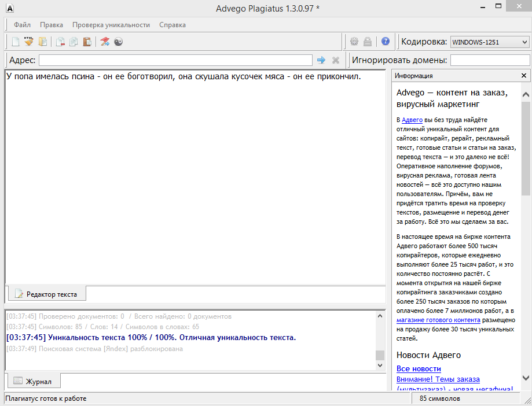Image resolution: width=532 pixels, height=406 pixels.
Task: Click the yin-yang toolbar icon
Action: click(x=118, y=42)
